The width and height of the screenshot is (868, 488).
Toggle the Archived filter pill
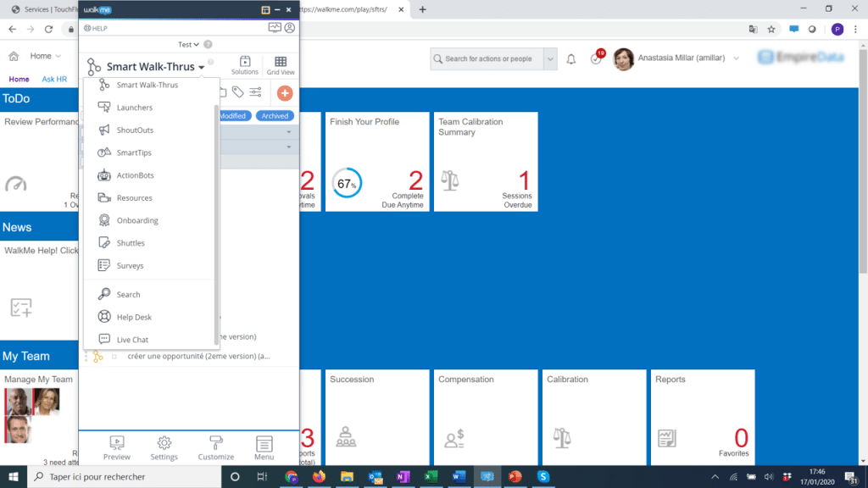tap(275, 115)
